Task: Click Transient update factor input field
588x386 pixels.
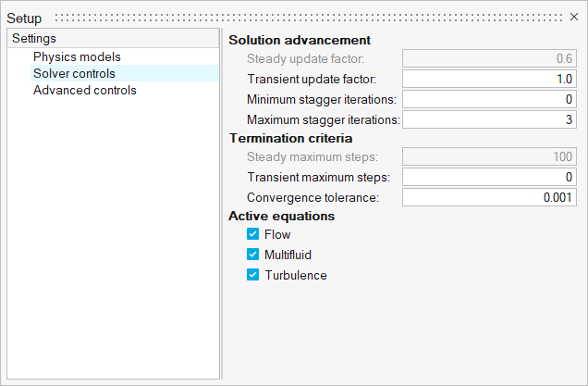Action: point(490,79)
